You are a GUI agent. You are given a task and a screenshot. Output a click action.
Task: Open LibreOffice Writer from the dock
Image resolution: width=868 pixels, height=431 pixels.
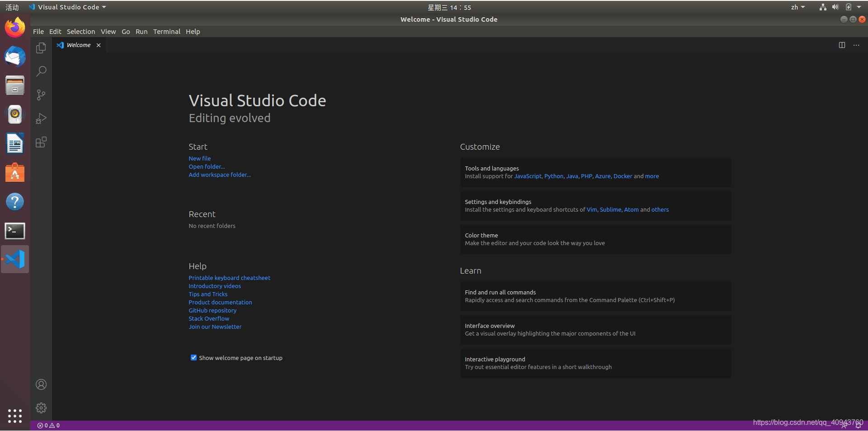tap(15, 144)
